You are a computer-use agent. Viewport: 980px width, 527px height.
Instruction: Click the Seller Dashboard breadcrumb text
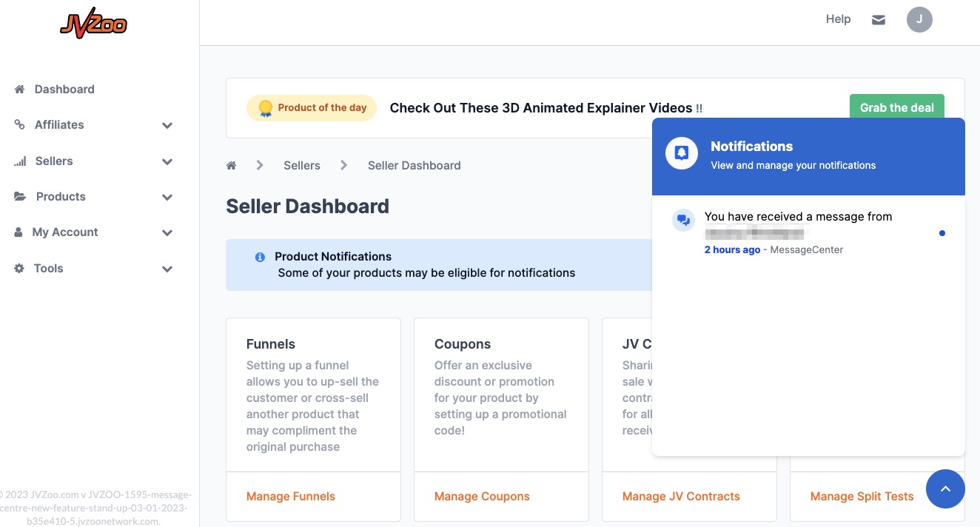coord(415,165)
